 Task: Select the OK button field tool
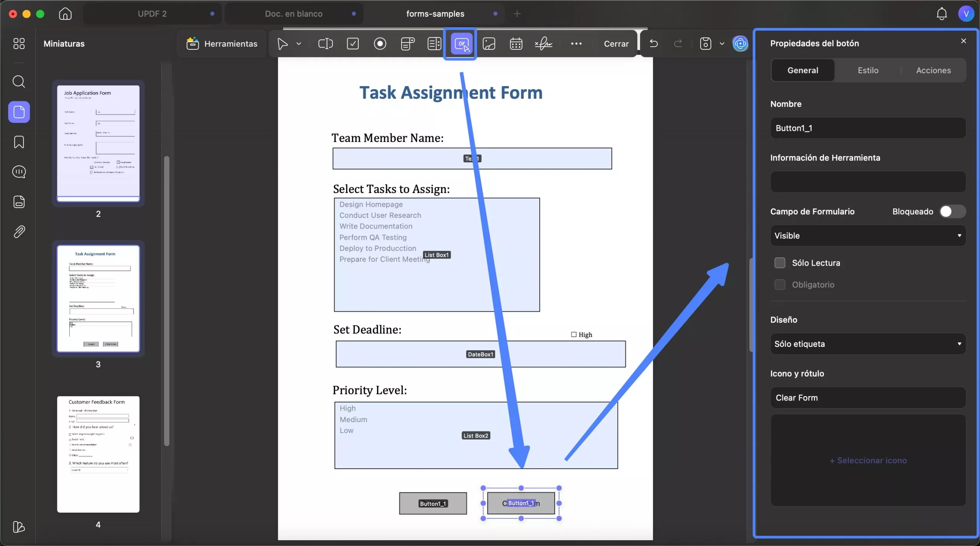pyautogui.click(x=461, y=44)
